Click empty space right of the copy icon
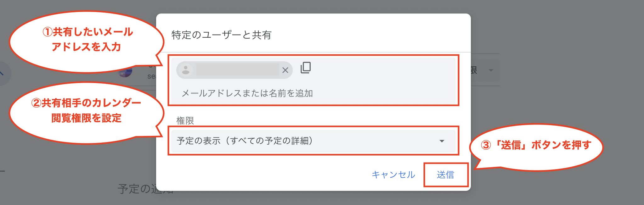Viewport: 644px width, 205px height. coord(378,69)
